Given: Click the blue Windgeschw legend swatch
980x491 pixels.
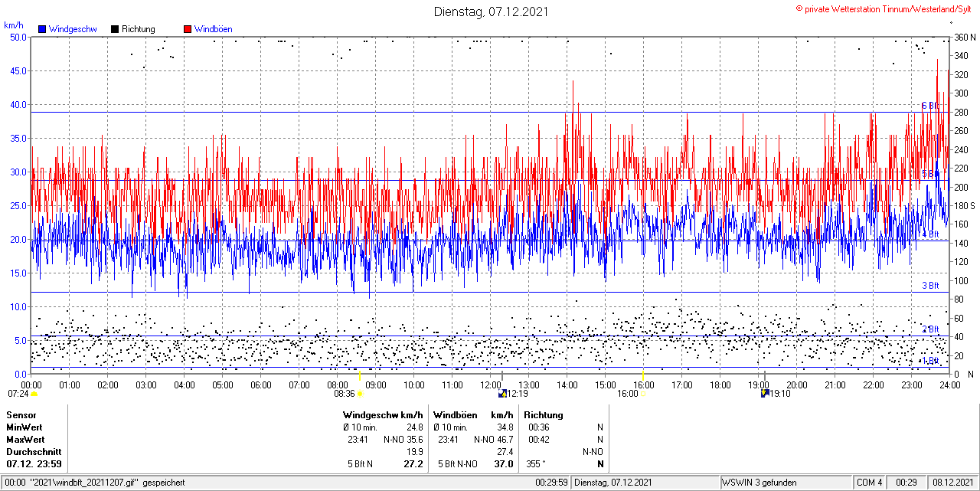Looking at the screenshot, I should click(x=42, y=29).
